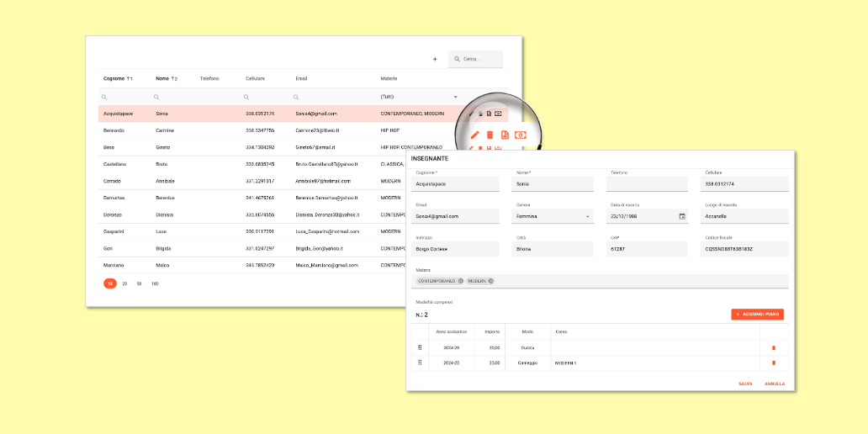Image resolution: width=868 pixels, height=434 pixels.
Task: Click SALVA to save the teacher
Action: click(745, 384)
